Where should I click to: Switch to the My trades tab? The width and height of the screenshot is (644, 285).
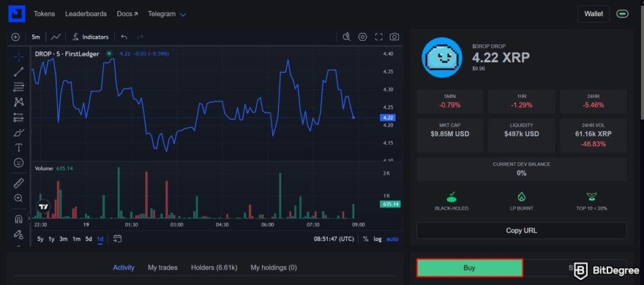point(162,267)
